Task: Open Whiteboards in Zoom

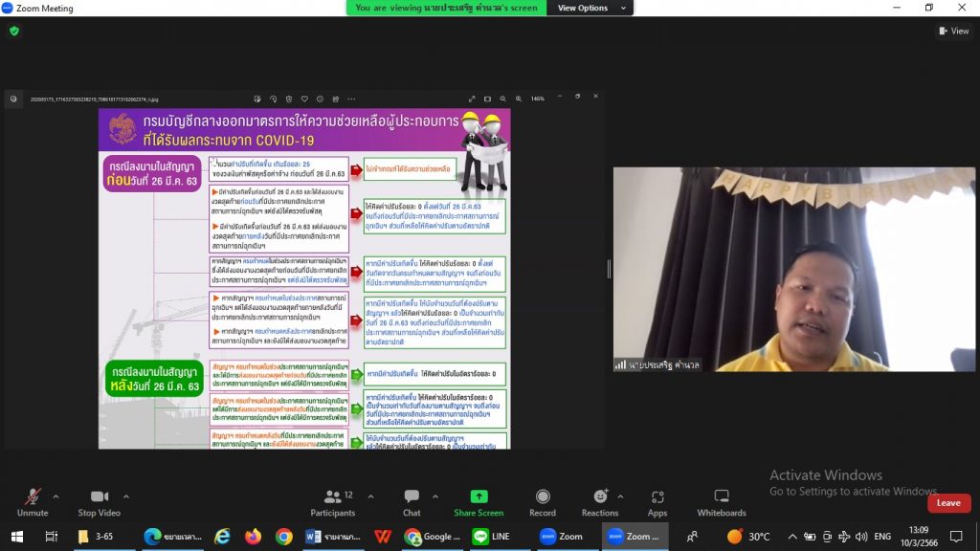Action: coord(721,502)
